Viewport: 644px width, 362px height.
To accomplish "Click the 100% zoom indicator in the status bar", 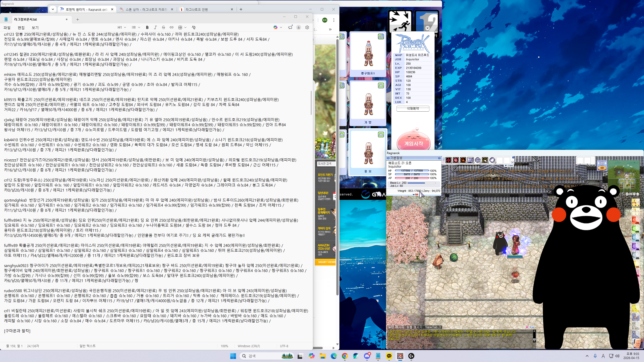I will tap(224, 346).
